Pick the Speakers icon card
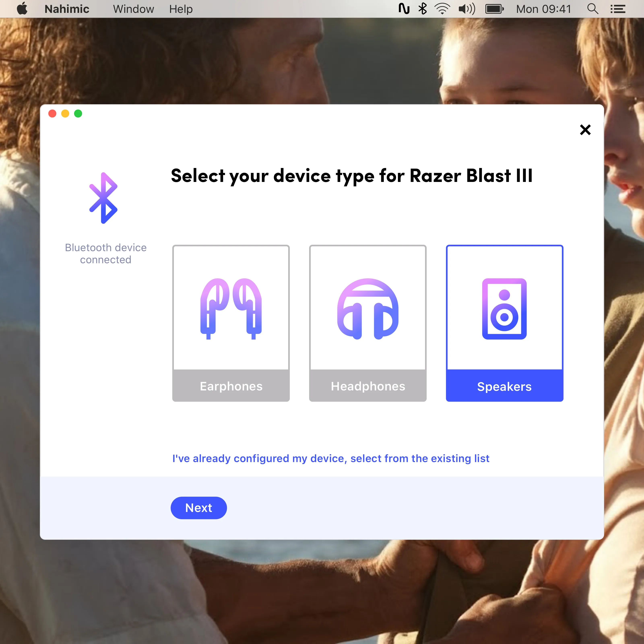Screen dimensions: 644x644 [x=504, y=308]
